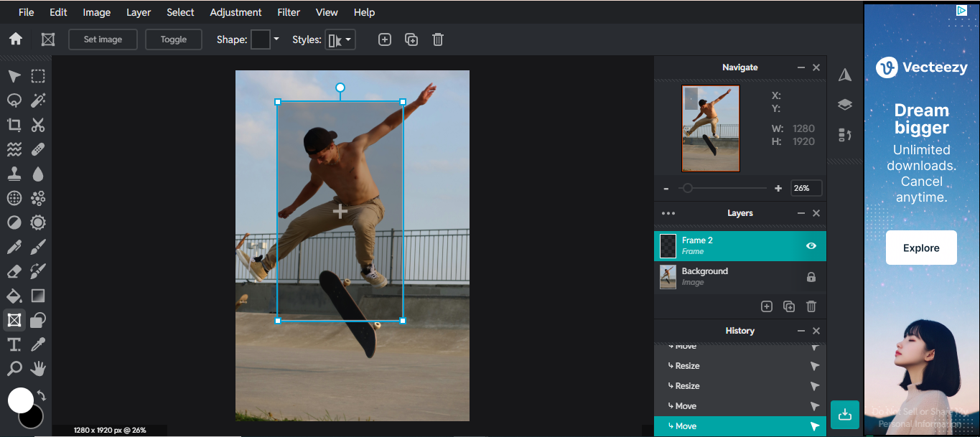Image resolution: width=980 pixels, height=437 pixels.
Task: Select the Magic Wand tool
Action: (37, 100)
